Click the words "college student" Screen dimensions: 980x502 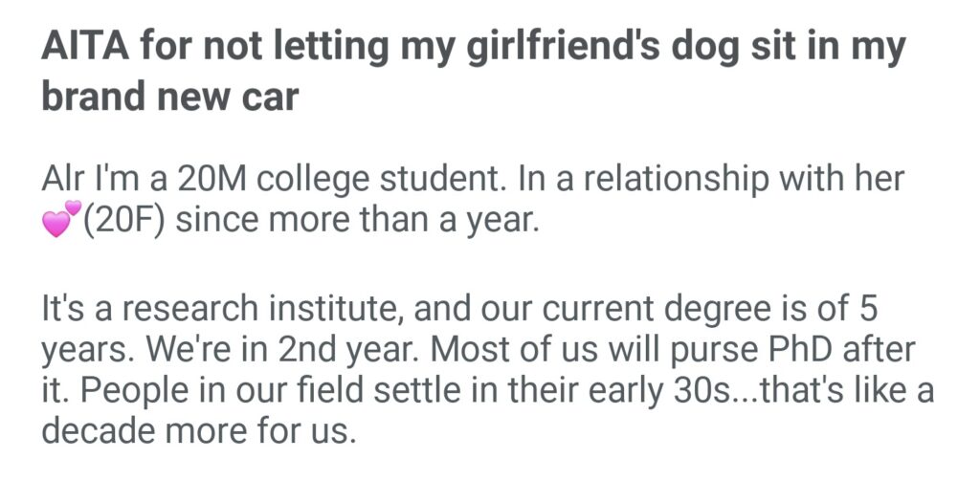point(360,178)
